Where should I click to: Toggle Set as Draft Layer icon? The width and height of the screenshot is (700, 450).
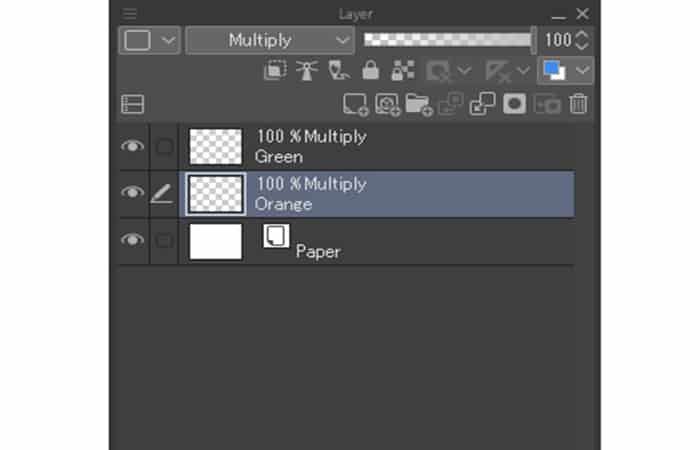coord(339,71)
